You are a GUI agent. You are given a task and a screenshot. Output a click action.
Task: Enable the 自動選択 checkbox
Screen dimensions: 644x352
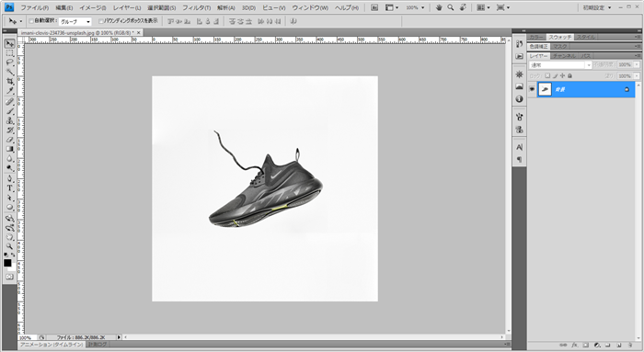point(31,21)
